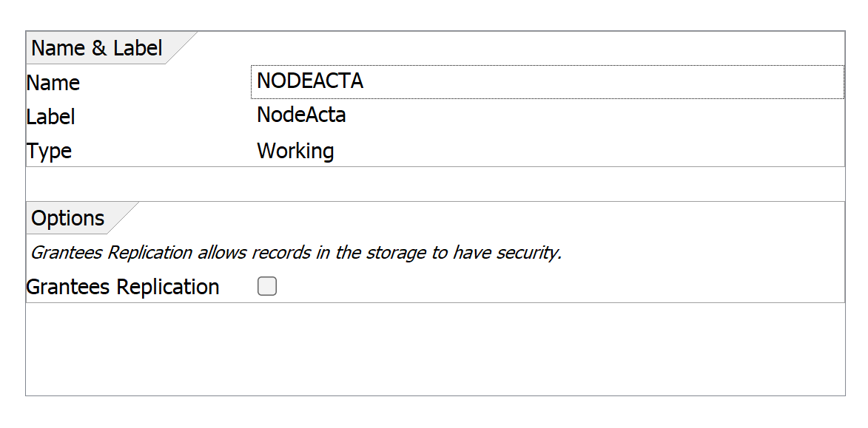Screen dimensions: 868x428
Task: Click the empty panel below Grantees Replication row
Action: tap(435, 349)
